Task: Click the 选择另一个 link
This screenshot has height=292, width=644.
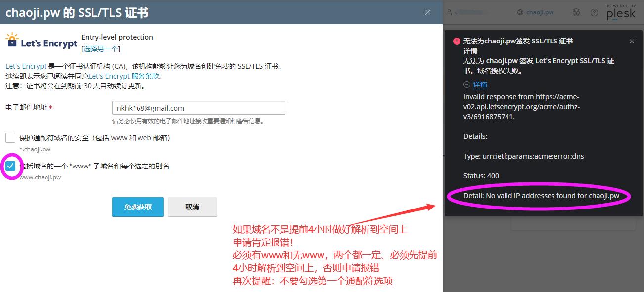Action: point(100,49)
